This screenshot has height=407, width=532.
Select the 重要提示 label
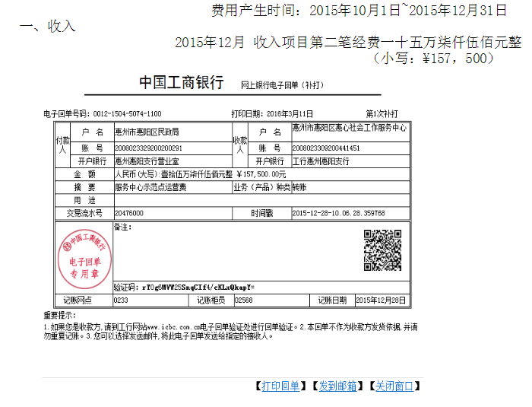(59, 315)
